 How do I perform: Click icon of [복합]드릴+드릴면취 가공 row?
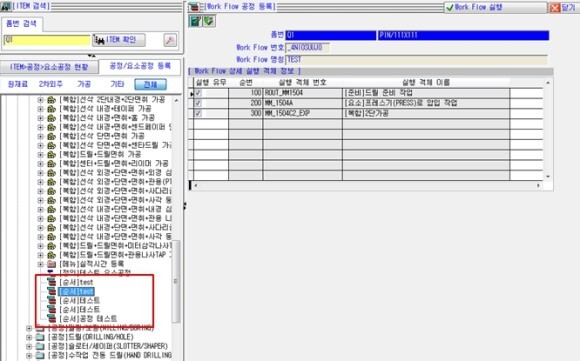point(52,154)
